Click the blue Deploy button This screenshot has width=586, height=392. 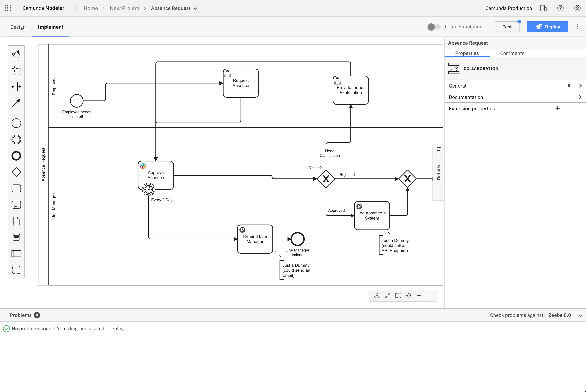pos(547,27)
